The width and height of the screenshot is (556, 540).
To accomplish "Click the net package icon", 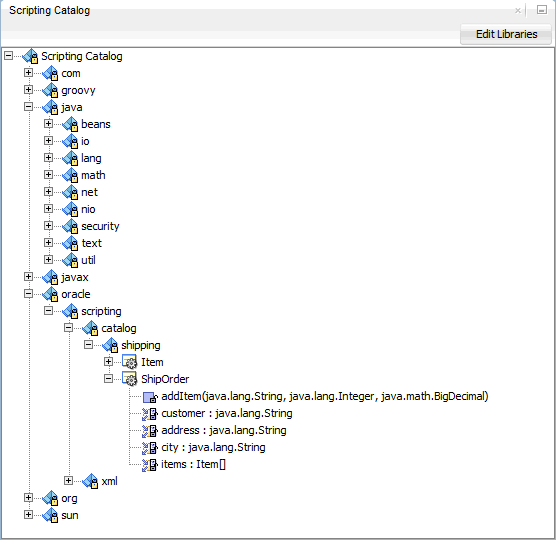I will (70, 192).
